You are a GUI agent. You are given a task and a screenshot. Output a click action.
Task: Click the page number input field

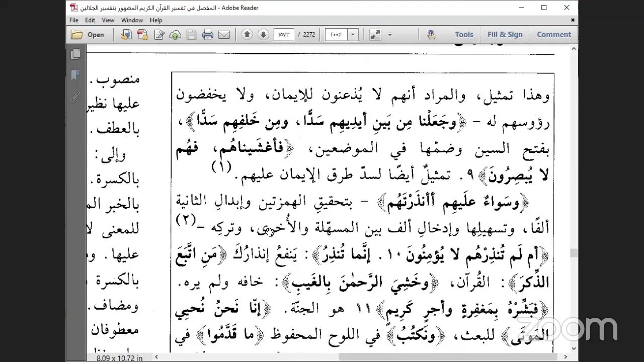pos(284,35)
